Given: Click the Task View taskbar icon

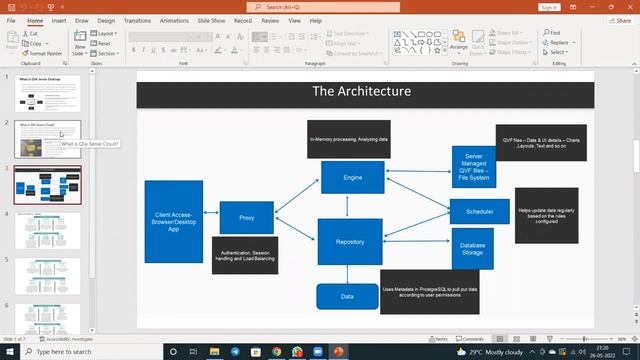Looking at the screenshot, I should coord(193,351).
